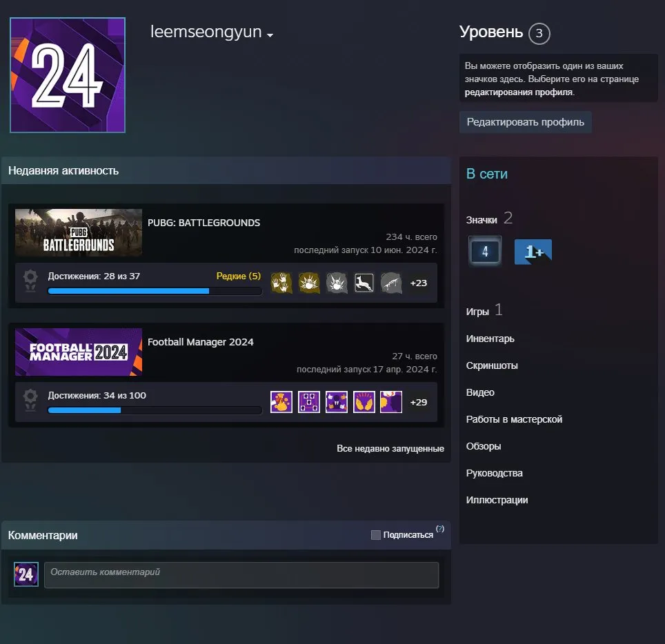Viewport: 665px width, 644px height.
Task: Open the Обзоры reviews link
Action: [x=484, y=446]
